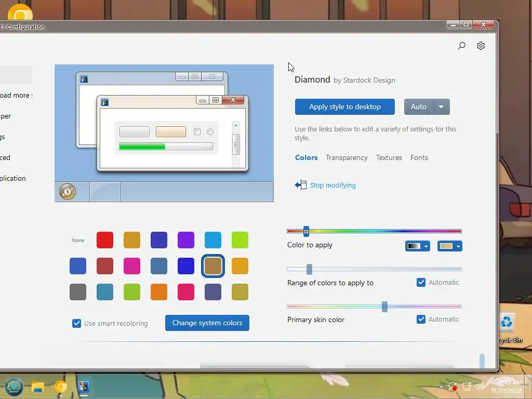This screenshot has width=532, height=399.
Task: Click the Stop modifying arrow icon
Action: [x=301, y=185]
